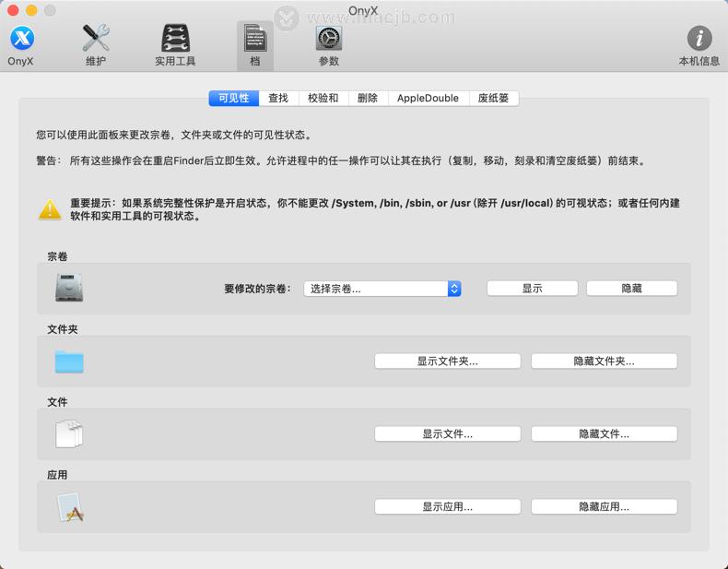This screenshot has width=728, height=569.
Task: Click the 重要提示 warning text
Action: point(375,209)
